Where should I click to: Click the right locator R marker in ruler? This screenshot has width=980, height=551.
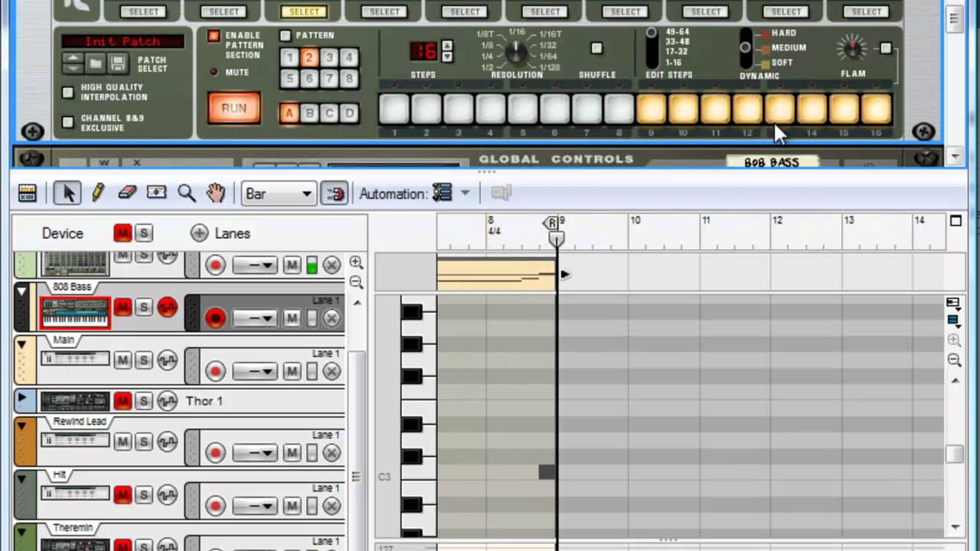[551, 223]
